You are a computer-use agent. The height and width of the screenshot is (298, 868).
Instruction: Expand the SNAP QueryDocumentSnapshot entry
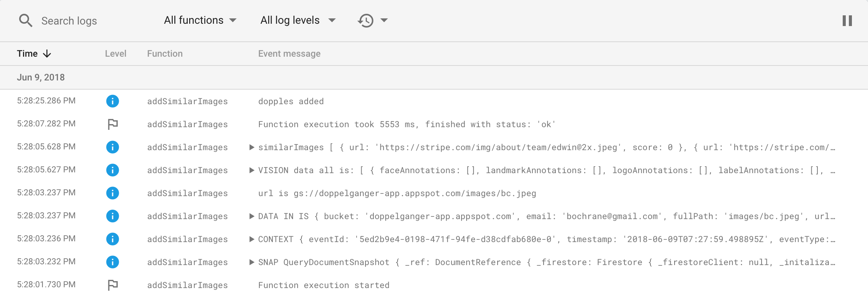coord(252,262)
